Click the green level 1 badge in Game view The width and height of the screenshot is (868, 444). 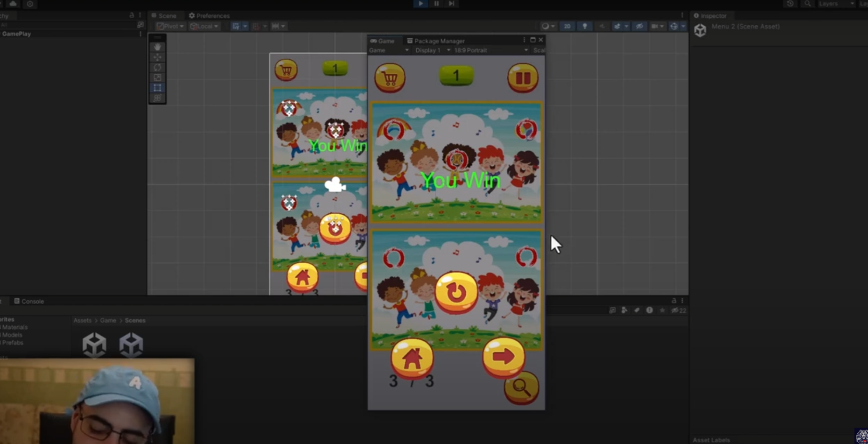(x=456, y=76)
